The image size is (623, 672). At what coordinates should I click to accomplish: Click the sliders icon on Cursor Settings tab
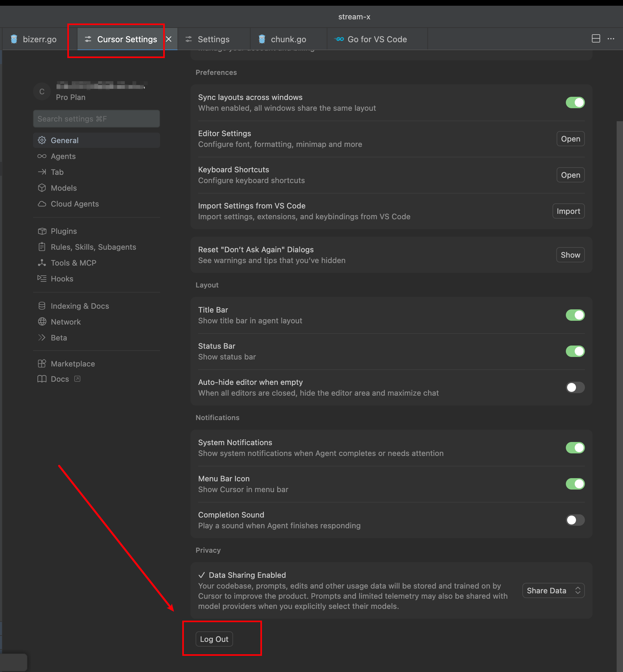[x=88, y=39]
